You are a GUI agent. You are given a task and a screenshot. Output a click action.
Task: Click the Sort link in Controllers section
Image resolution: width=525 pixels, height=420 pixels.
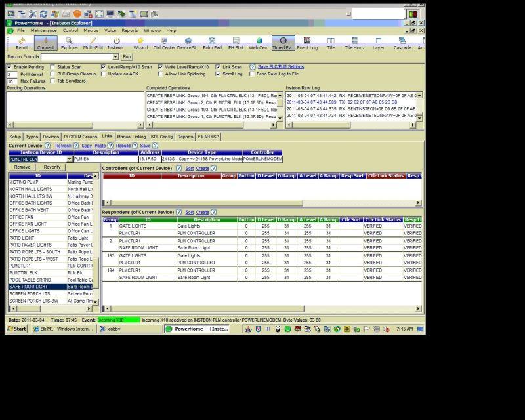point(190,169)
